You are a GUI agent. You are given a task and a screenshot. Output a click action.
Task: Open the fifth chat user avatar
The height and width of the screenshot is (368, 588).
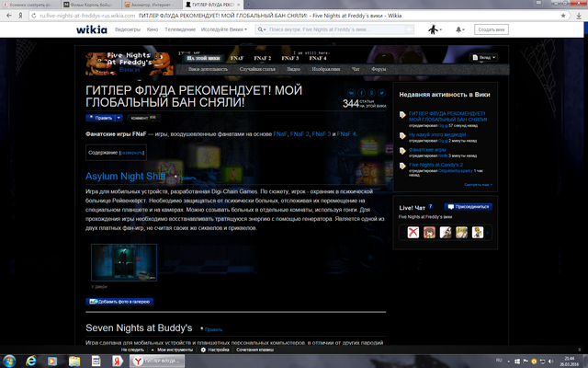[478, 232]
